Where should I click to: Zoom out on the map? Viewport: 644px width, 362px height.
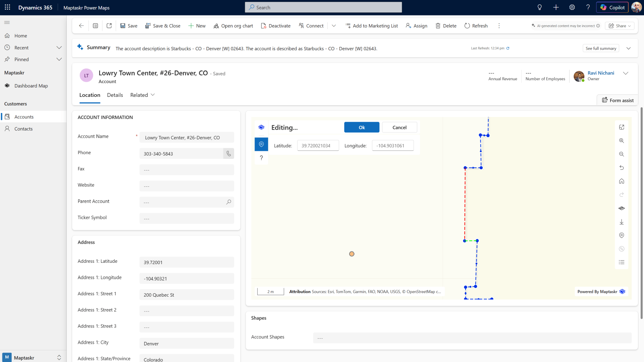coord(622,154)
